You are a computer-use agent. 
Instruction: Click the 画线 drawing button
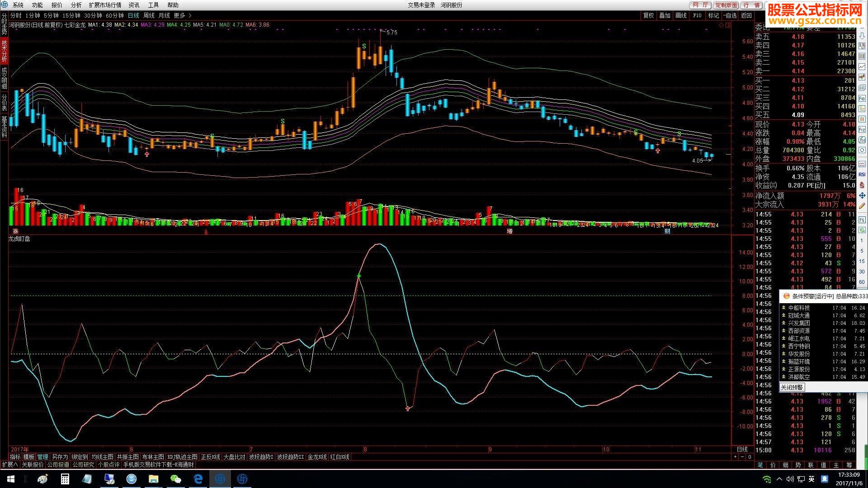click(681, 15)
